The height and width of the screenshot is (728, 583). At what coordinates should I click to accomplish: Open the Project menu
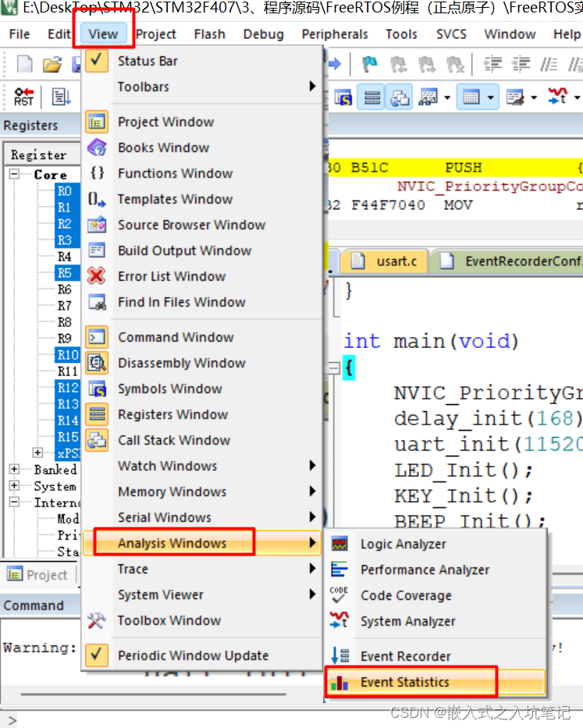click(x=156, y=34)
